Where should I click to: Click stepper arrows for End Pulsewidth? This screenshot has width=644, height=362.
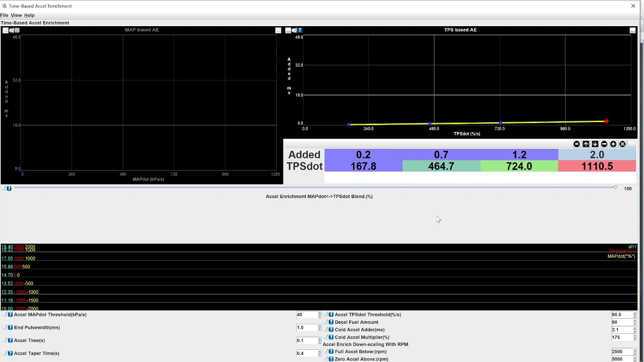pos(319,328)
